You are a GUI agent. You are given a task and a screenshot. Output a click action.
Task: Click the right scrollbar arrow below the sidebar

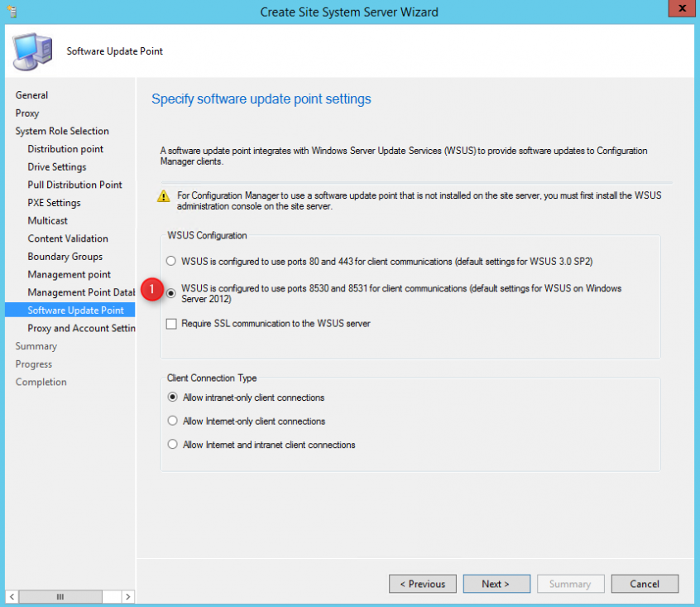(127, 596)
